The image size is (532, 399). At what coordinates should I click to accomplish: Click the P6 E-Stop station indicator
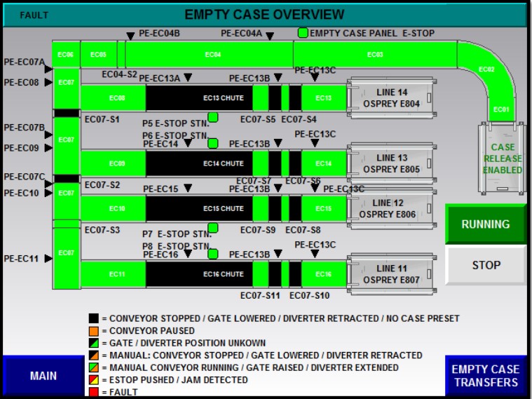(x=213, y=143)
